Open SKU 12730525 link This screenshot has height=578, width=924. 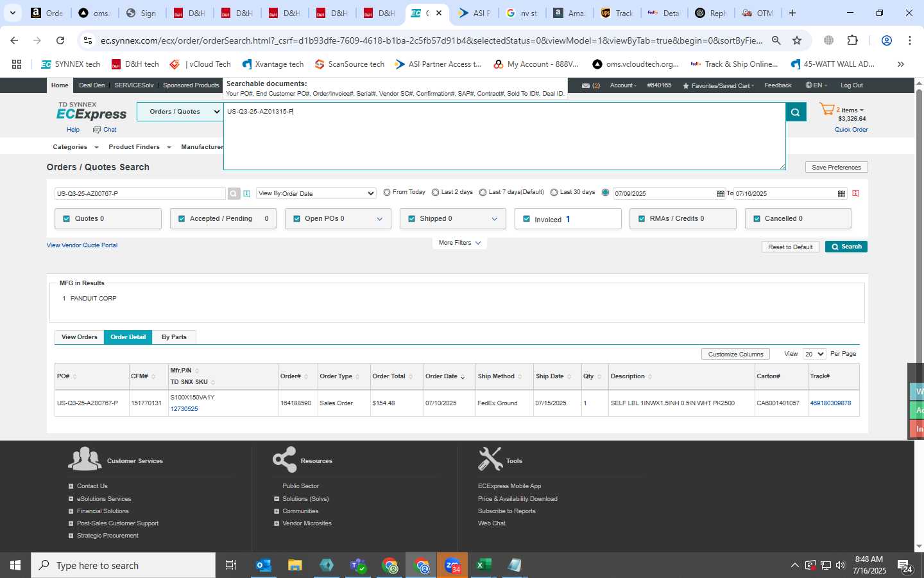pyautogui.click(x=184, y=409)
